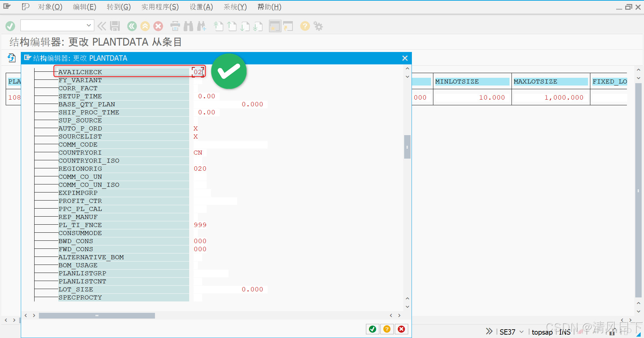The image size is (644, 338).
Task: Click the First Page navigation icon
Action: (x=218, y=26)
